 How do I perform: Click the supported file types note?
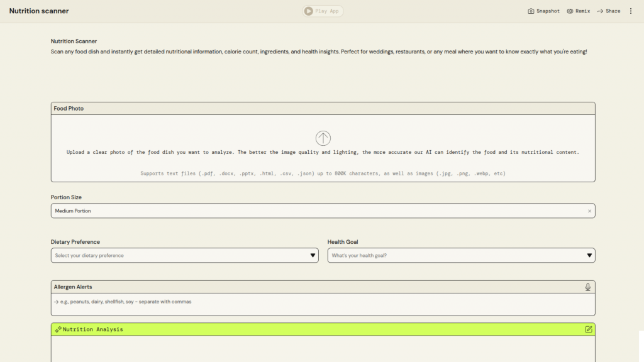pyautogui.click(x=323, y=173)
